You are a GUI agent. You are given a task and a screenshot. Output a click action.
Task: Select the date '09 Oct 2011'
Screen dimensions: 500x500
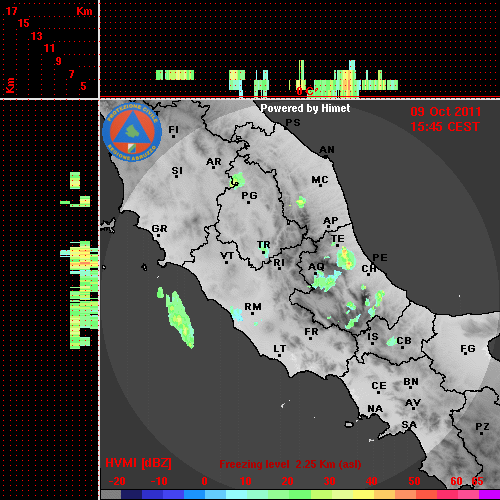[446, 112]
